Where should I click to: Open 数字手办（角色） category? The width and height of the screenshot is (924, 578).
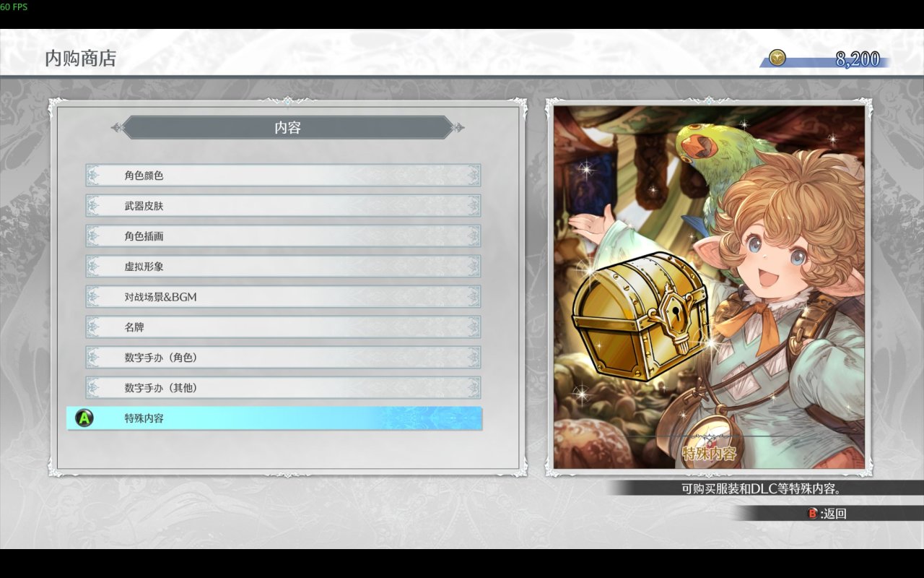tap(283, 358)
